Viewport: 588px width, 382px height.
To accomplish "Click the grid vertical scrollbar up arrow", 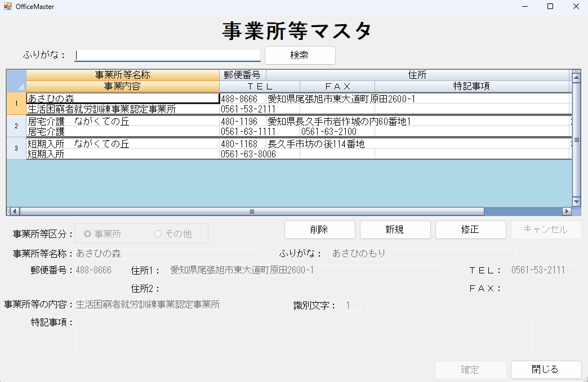I will [x=576, y=78].
